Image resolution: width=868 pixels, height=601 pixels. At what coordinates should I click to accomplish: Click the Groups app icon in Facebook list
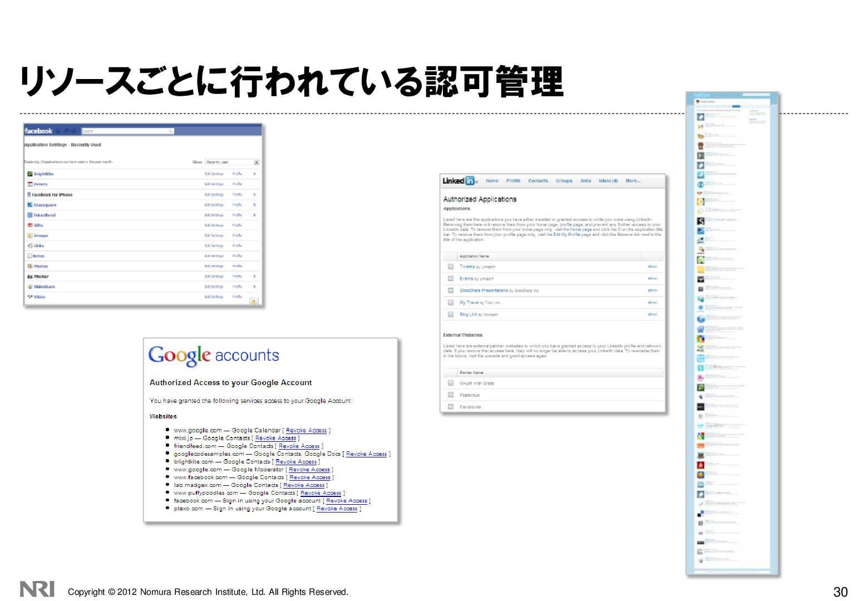30,235
